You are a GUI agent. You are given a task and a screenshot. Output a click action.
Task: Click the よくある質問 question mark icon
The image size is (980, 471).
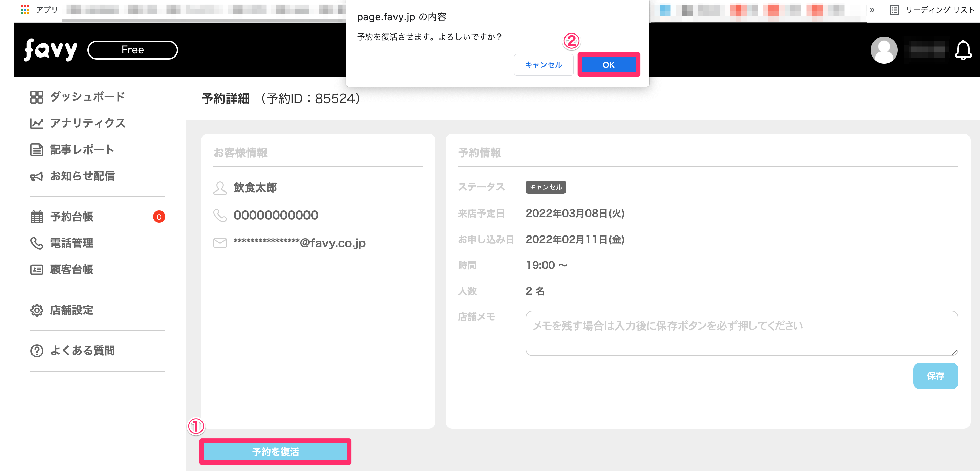tap(37, 351)
